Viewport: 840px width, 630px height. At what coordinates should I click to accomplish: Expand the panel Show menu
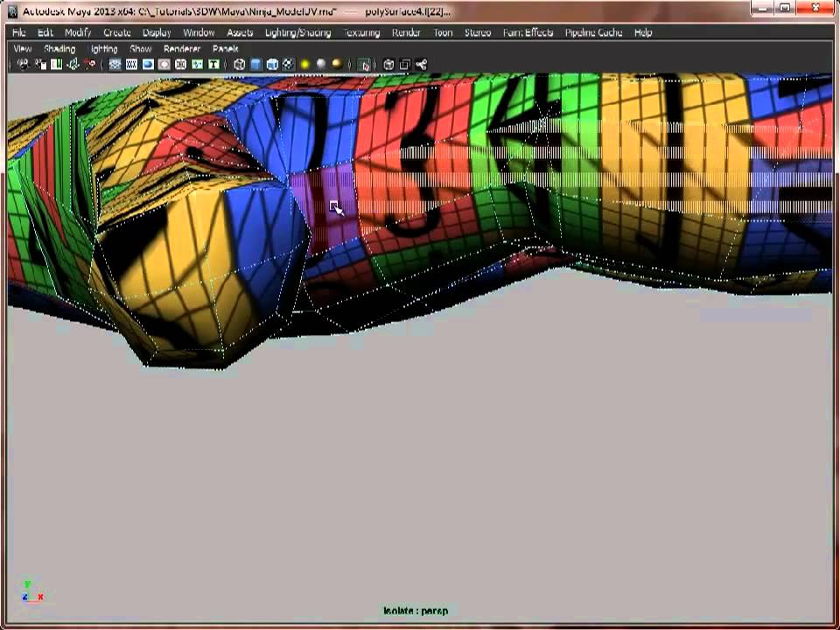pyautogui.click(x=140, y=49)
